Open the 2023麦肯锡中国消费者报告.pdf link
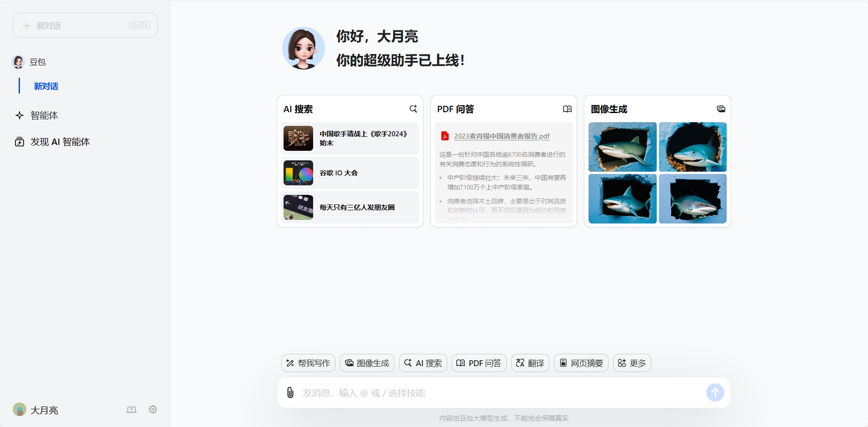868x427 pixels. 502,136
